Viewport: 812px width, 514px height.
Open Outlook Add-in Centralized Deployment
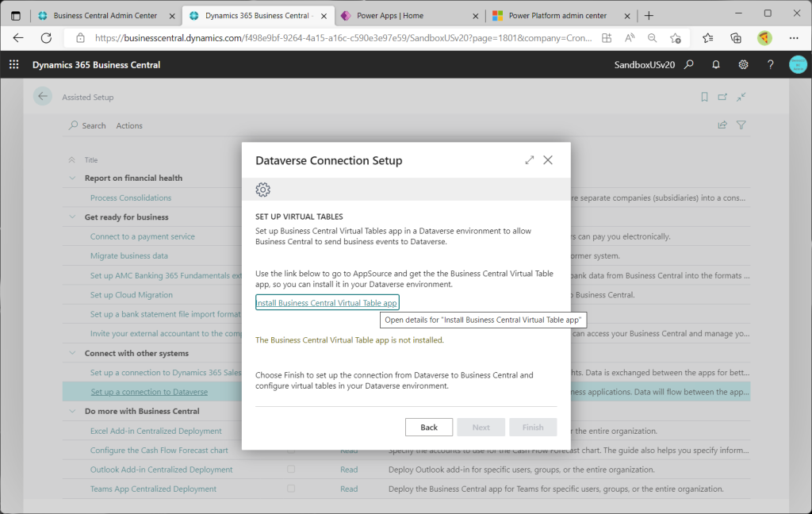162,470
